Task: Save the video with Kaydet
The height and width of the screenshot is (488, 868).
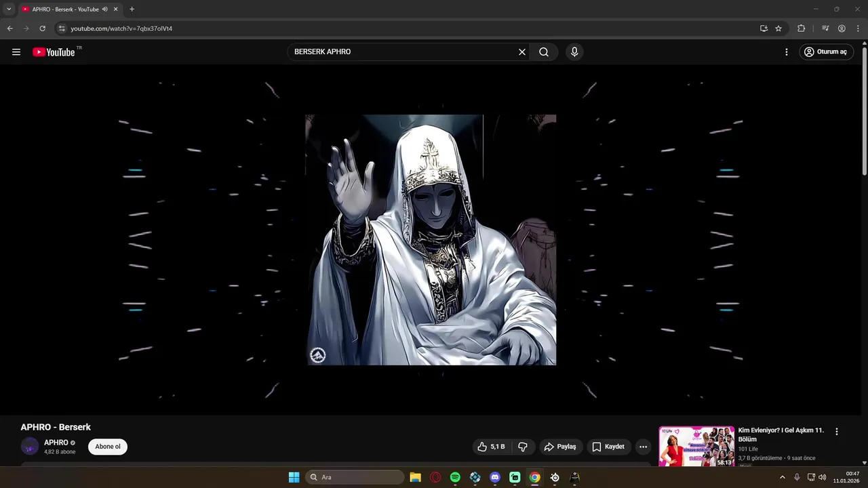Action: pos(608,447)
